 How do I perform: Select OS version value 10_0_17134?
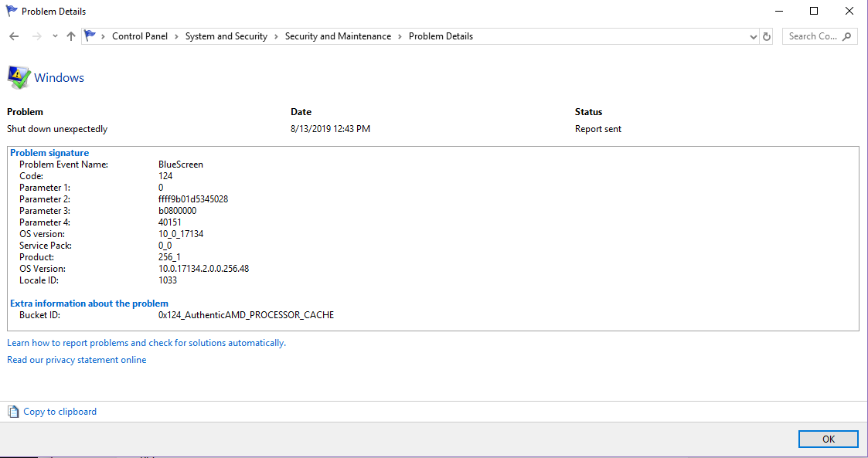181,234
